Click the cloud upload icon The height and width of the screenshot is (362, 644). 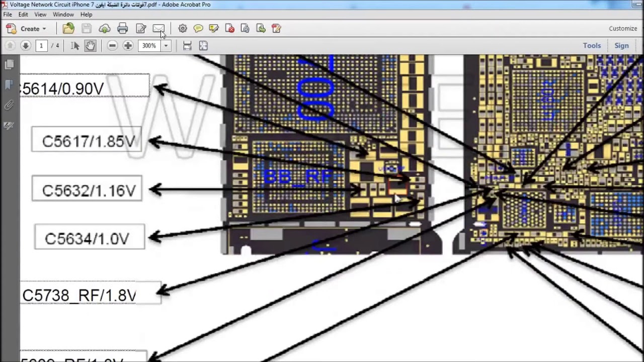(105, 29)
